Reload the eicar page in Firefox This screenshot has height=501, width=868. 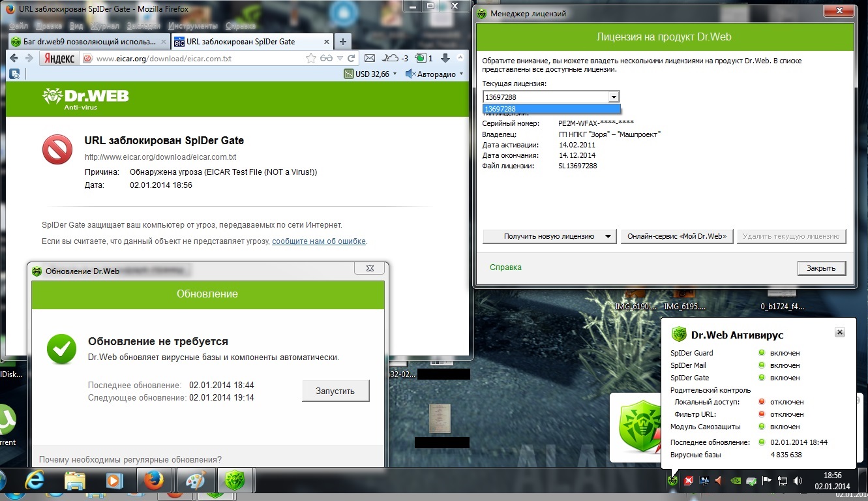(x=351, y=58)
